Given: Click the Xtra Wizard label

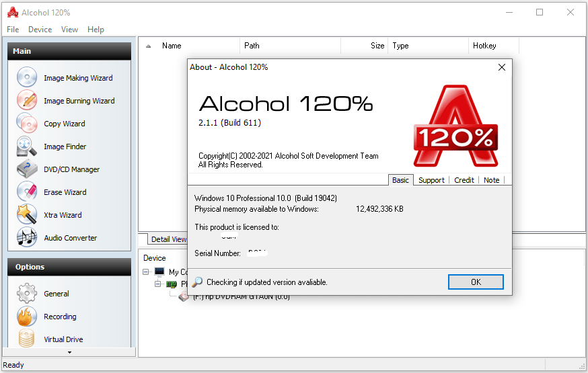Looking at the screenshot, I should point(63,215).
